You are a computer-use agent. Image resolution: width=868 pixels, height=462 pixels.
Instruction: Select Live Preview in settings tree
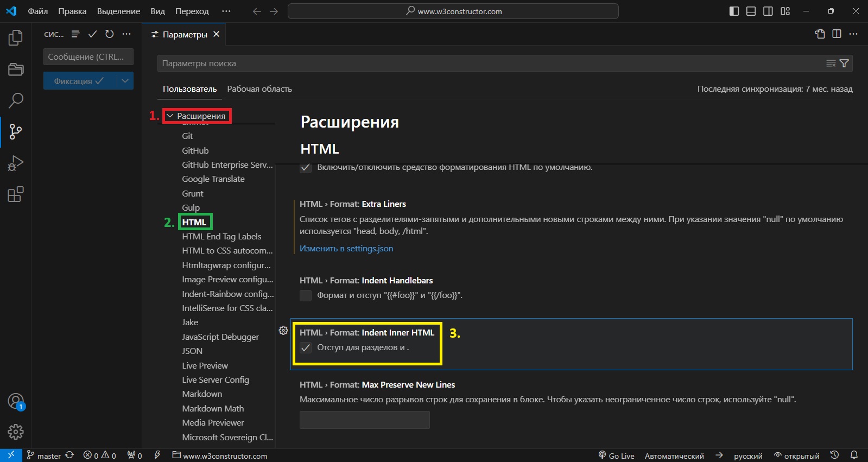205,366
